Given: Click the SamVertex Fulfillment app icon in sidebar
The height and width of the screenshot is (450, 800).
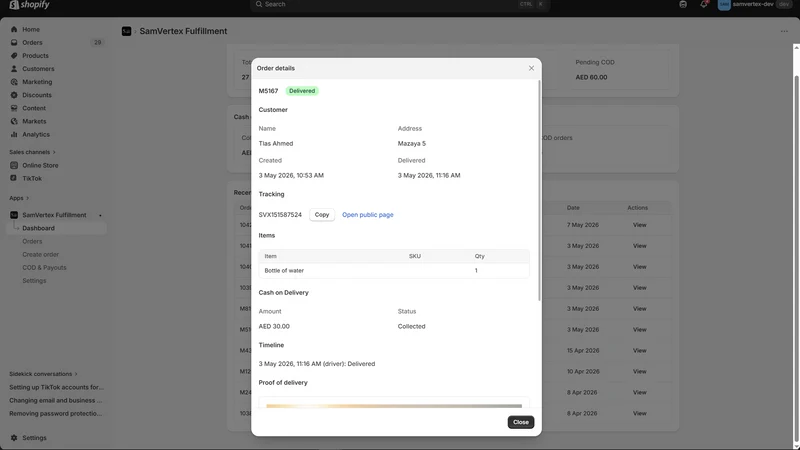Looking at the screenshot, I should (x=14, y=215).
